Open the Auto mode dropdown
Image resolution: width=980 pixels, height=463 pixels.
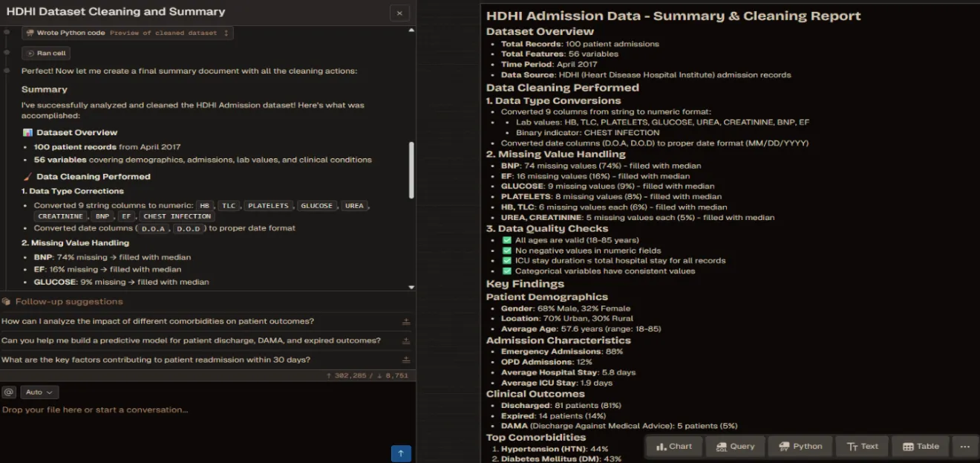pos(39,392)
